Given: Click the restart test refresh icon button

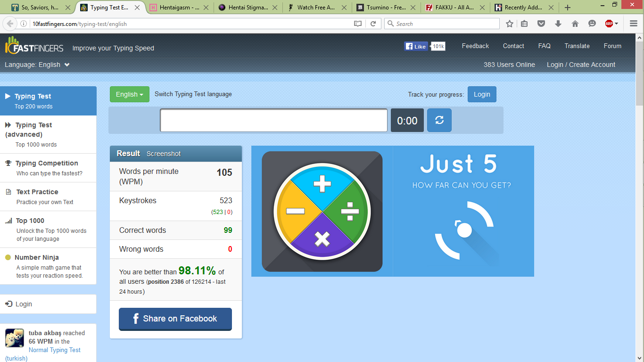Looking at the screenshot, I should click(x=439, y=120).
